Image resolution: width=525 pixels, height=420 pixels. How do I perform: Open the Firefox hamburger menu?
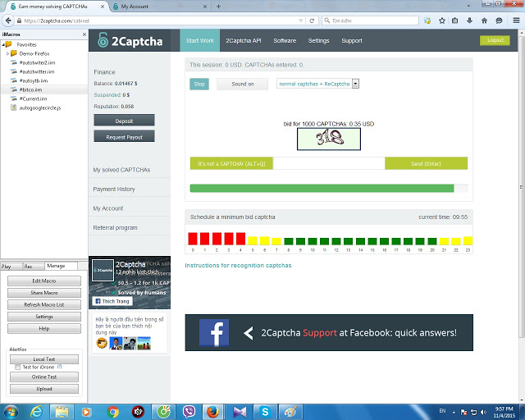516,21
